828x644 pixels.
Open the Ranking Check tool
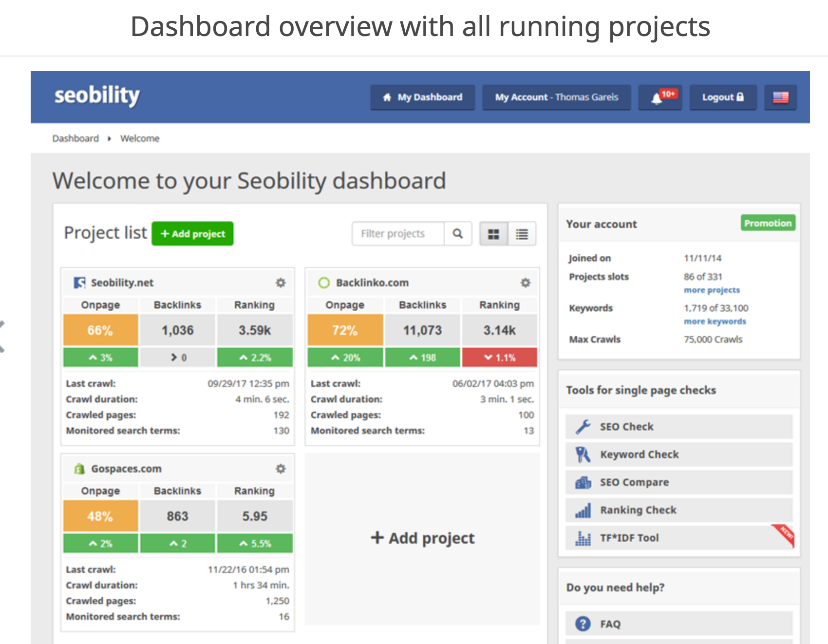click(x=679, y=510)
